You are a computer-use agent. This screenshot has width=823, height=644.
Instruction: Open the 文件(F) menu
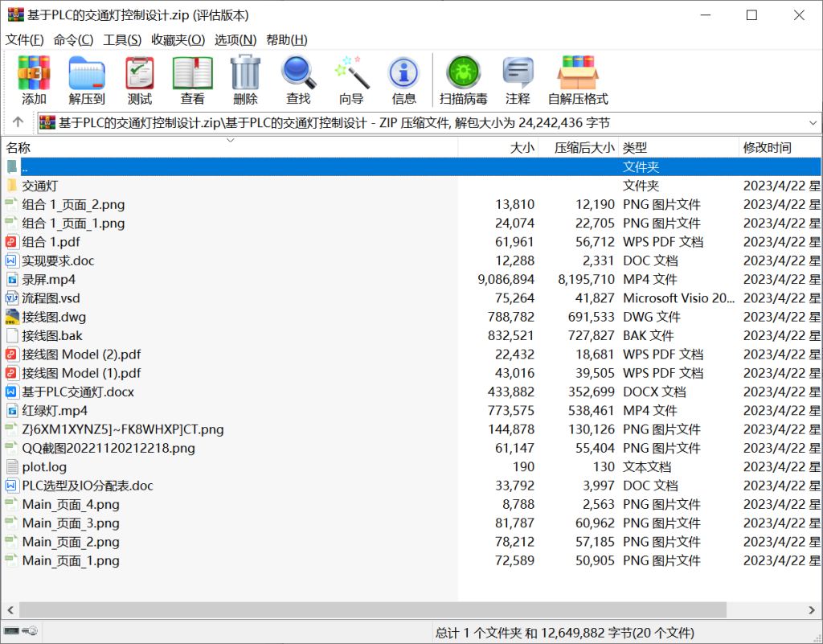(25, 39)
